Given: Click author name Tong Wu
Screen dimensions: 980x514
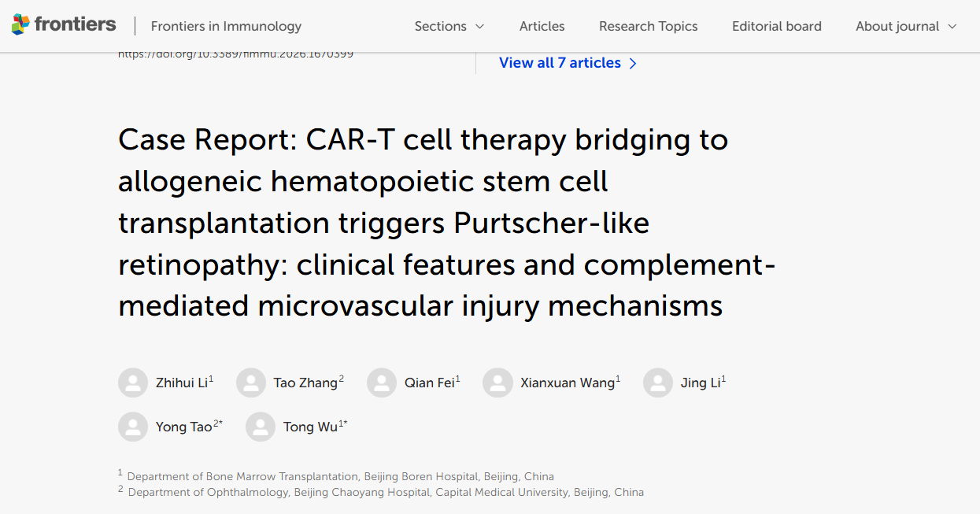Looking at the screenshot, I should (310, 427).
